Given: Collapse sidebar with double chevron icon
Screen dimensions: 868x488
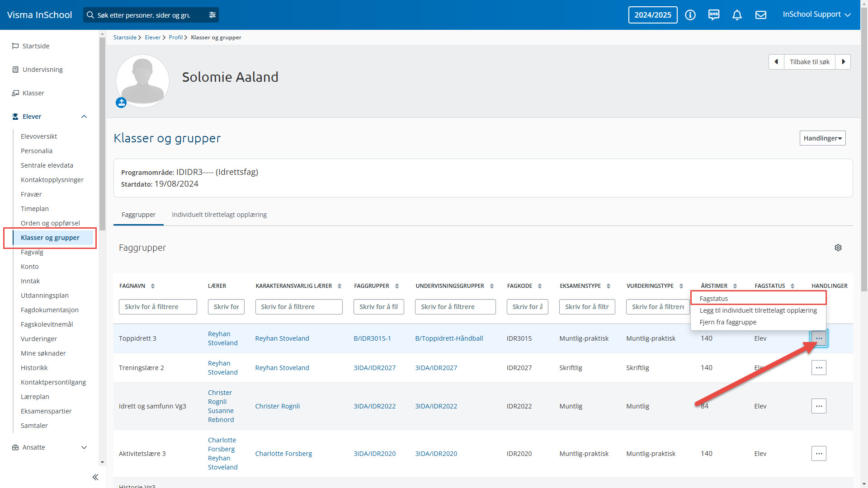Looking at the screenshot, I should [95, 477].
